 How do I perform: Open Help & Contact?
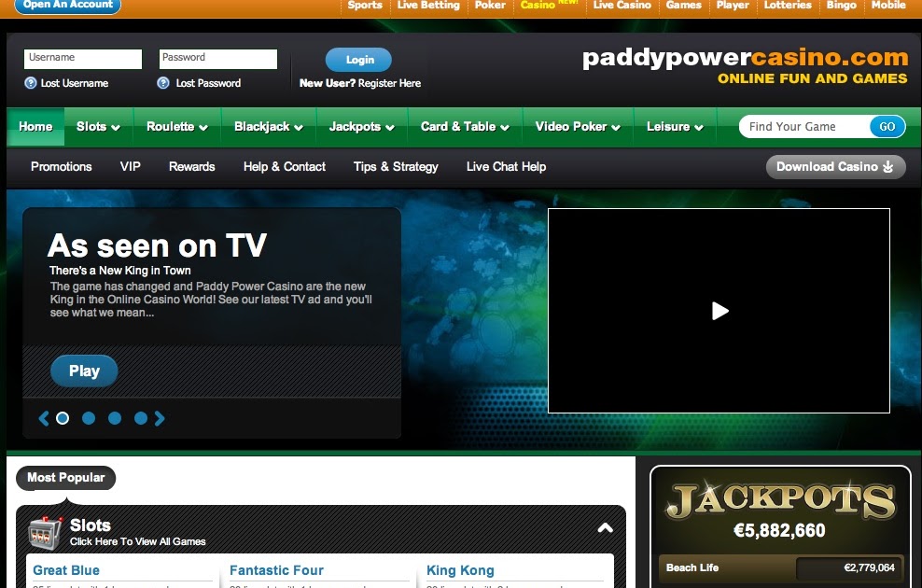coord(284,167)
